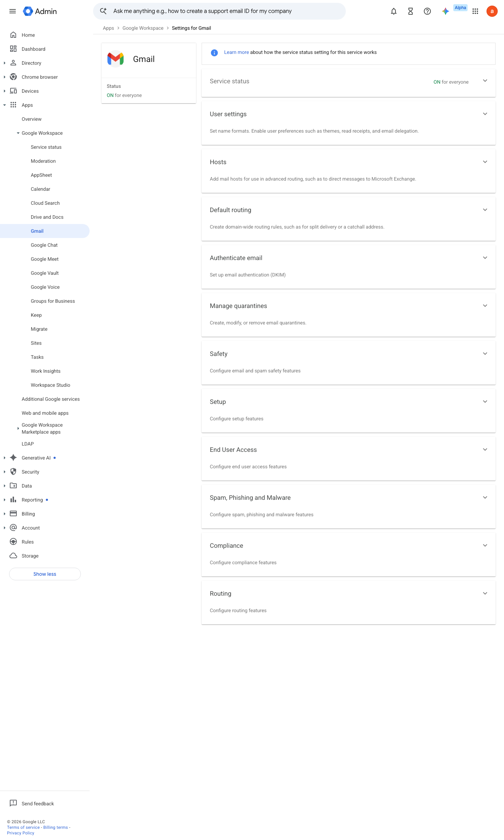Open Google Vault in sidebar

[45, 273]
